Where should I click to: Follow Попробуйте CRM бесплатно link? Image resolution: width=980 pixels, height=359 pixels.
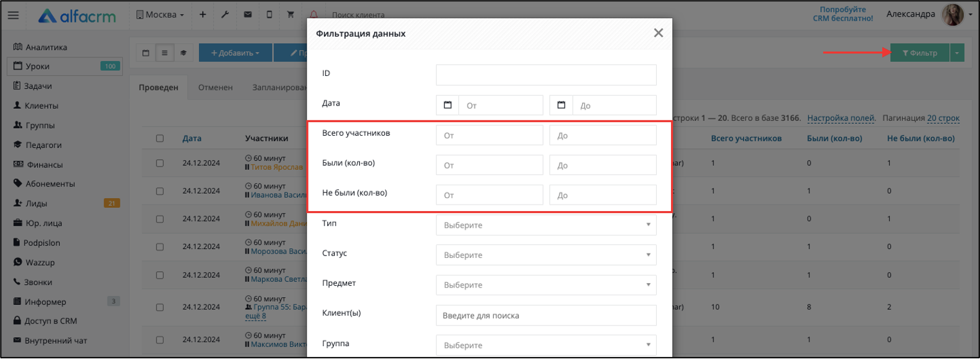(x=843, y=14)
